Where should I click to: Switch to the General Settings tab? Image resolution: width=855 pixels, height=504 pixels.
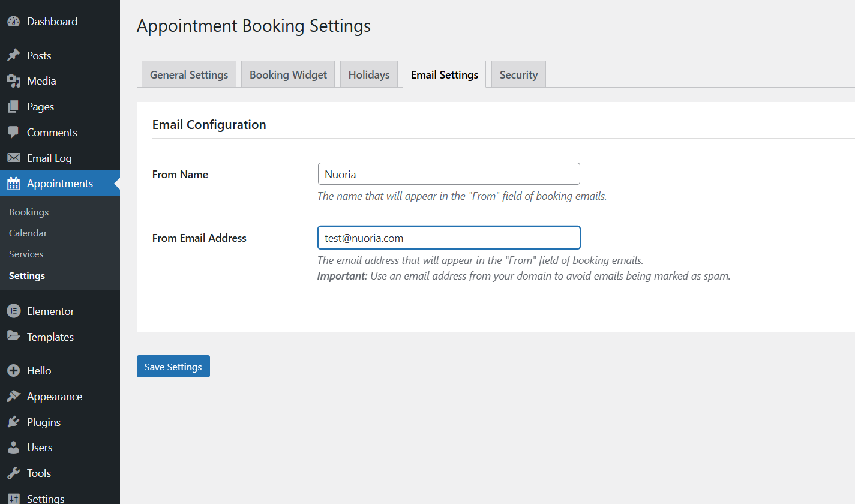[188, 74]
